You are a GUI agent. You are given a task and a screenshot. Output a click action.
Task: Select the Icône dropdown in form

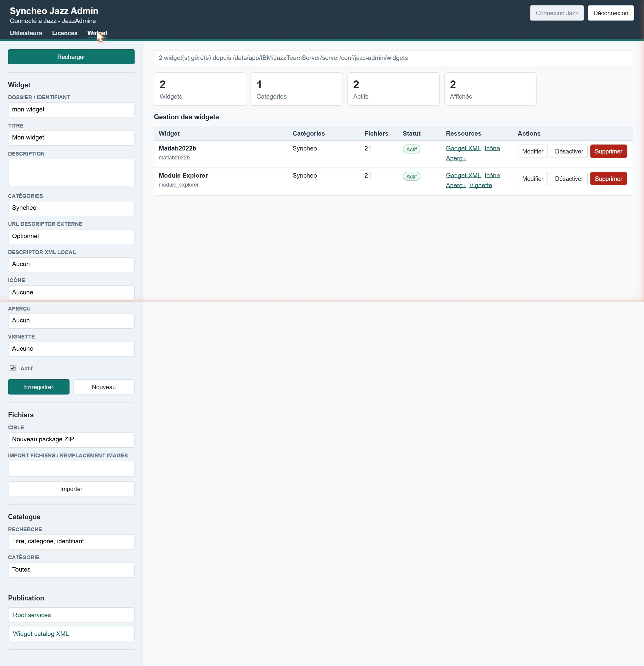(71, 293)
